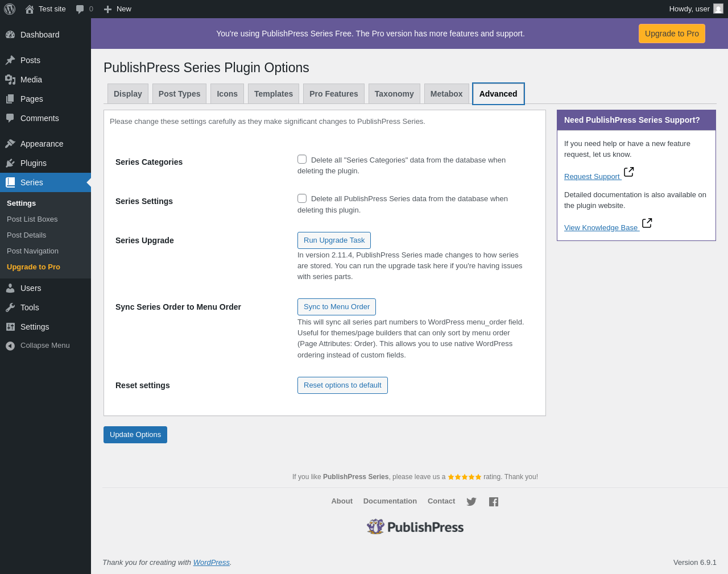Viewport: 728px width, 574px height.
Task: Select the Taxonomy tab
Action: tap(394, 94)
